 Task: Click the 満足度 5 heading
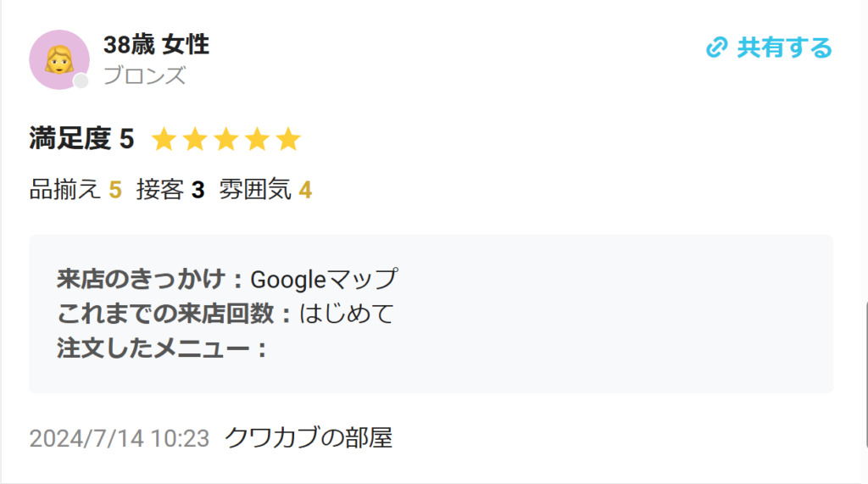point(82,138)
